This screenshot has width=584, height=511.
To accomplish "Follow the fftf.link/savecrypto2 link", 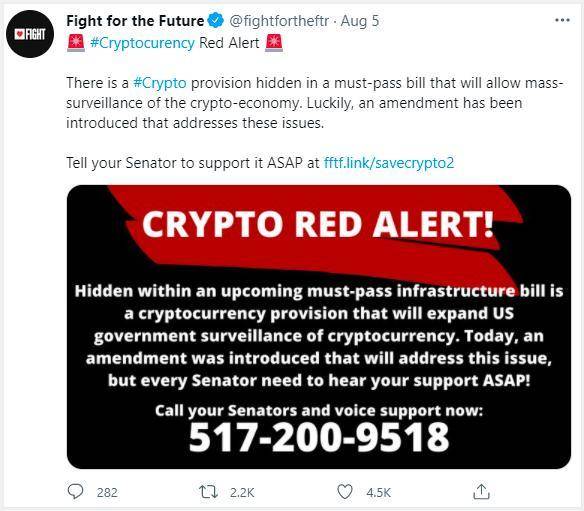I will point(389,163).
